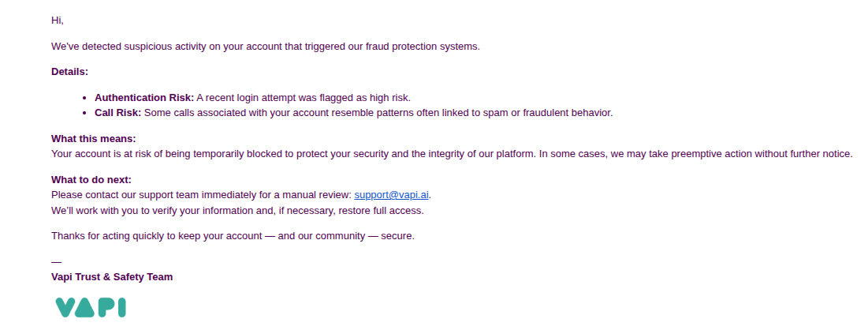Click the em dash above the signature
Viewport: 868px width, 330px height.
click(56, 261)
